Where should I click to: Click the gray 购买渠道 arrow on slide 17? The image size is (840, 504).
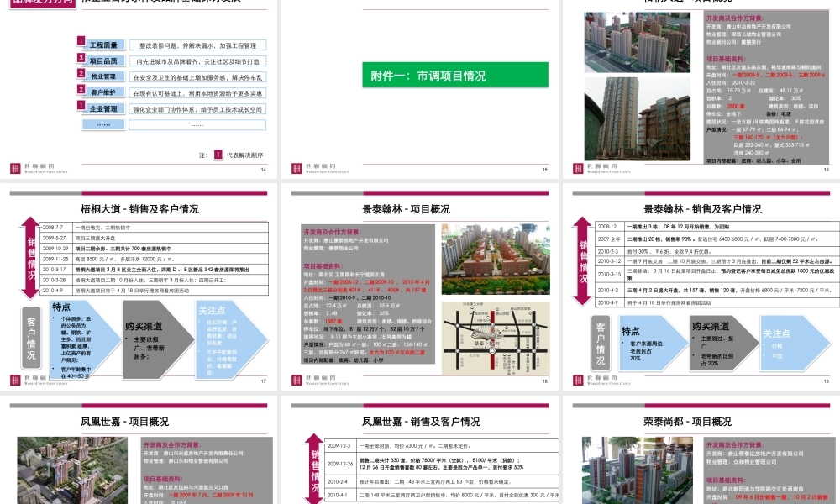coord(159,340)
